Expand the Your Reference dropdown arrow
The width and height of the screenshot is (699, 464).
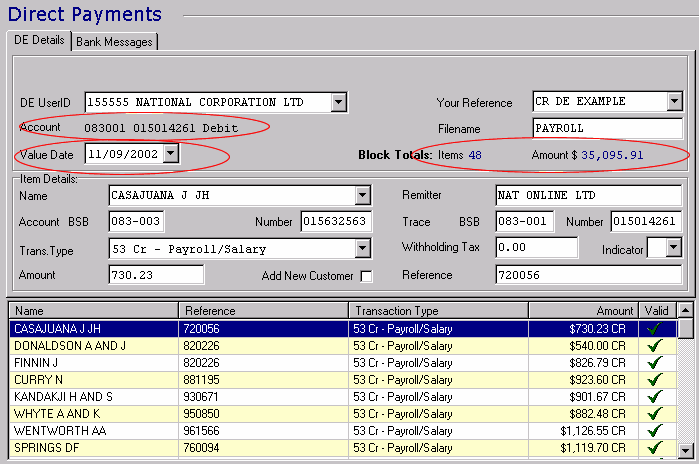pos(674,101)
